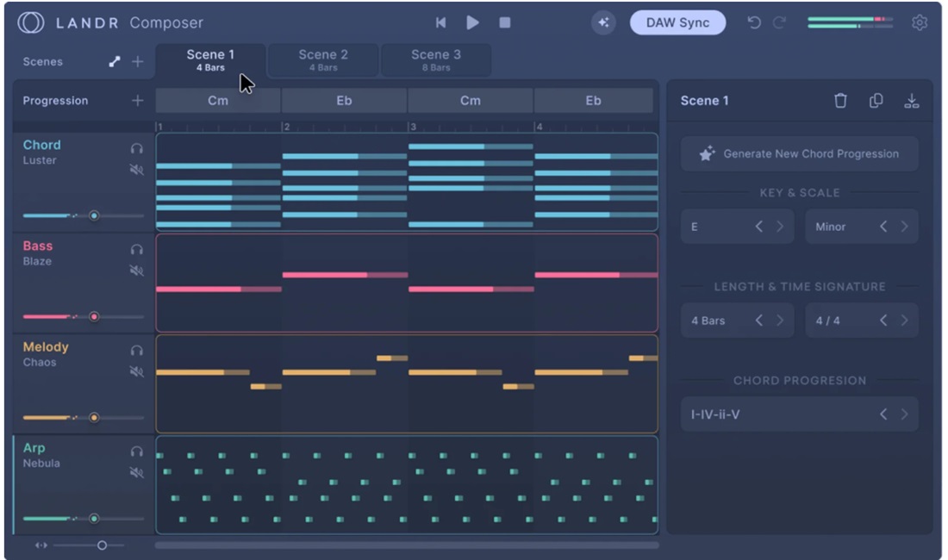Select next scale with Minor right arrow
The height and width of the screenshot is (560, 948).
(904, 227)
